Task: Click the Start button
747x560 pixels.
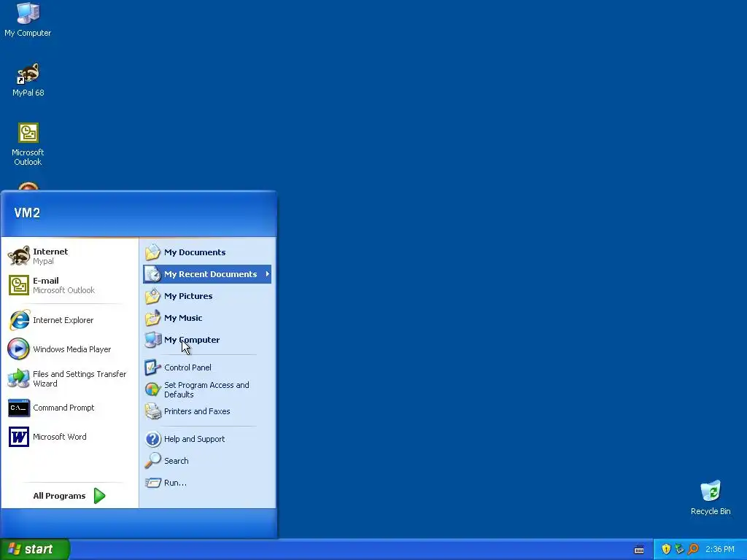Action: pyautogui.click(x=35, y=549)
